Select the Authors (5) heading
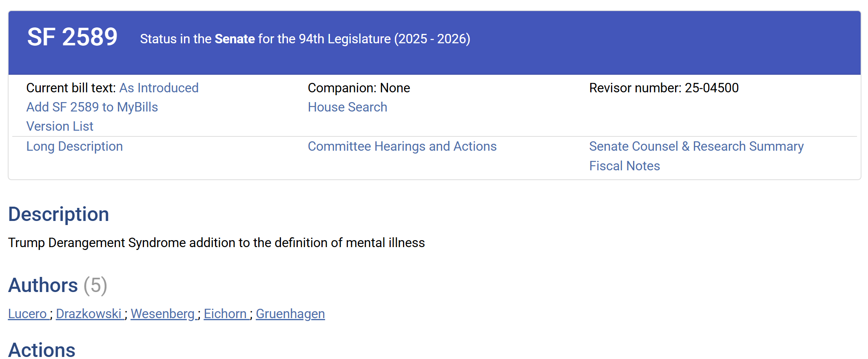This screenshot has width=868, height=359. coord(58,285)
